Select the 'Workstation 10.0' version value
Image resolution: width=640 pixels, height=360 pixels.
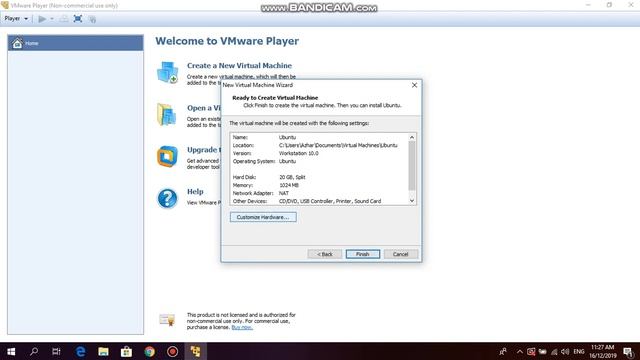[x=298, y=153]
